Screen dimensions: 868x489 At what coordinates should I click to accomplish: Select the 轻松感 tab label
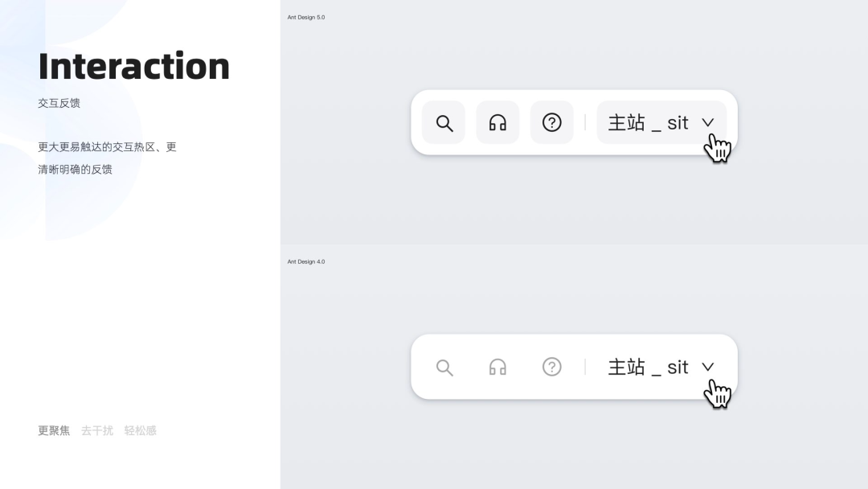point(140,431)
